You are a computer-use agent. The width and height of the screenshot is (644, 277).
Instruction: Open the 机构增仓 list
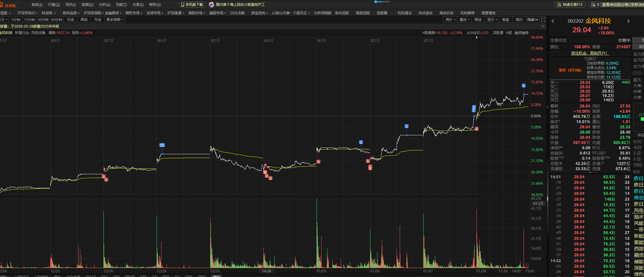[405, 13]
